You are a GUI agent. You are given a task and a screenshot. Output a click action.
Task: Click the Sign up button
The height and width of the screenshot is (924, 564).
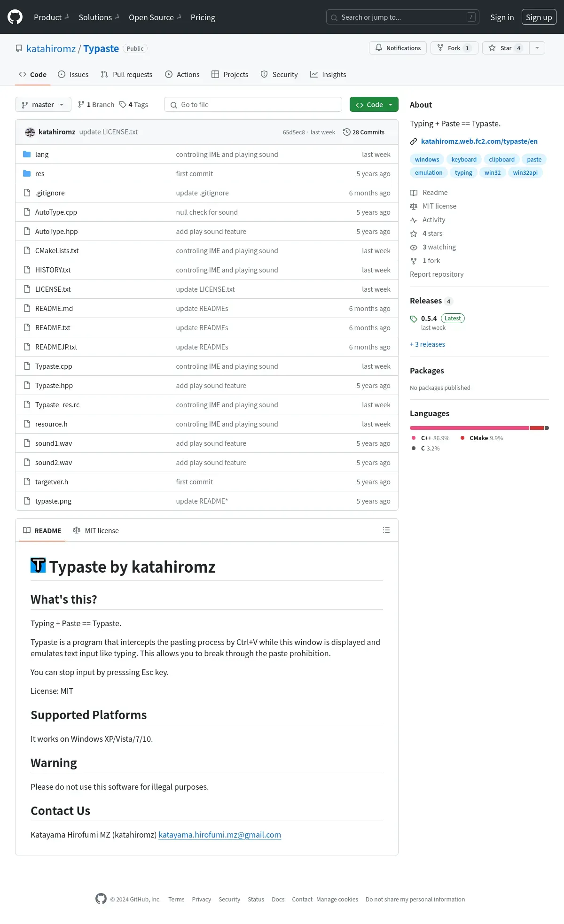coord(539,17)
